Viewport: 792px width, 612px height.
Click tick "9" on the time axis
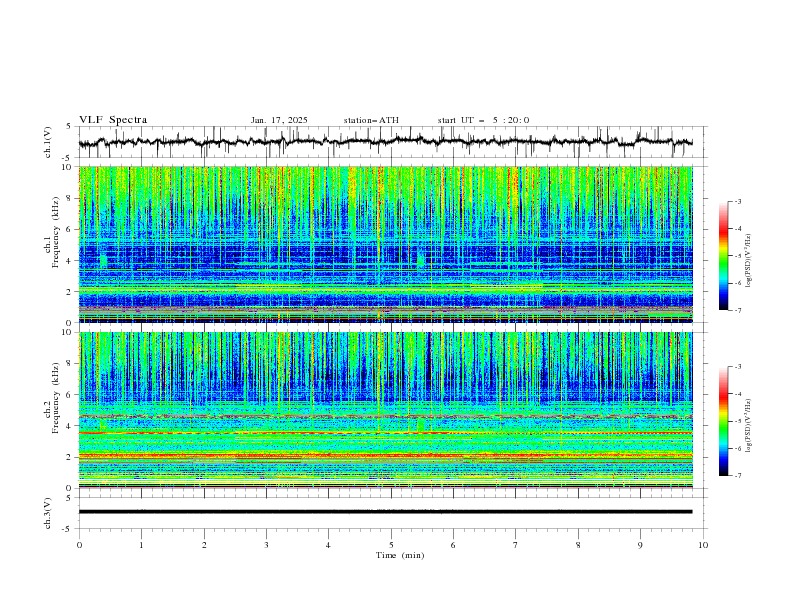tap(640, 545)
